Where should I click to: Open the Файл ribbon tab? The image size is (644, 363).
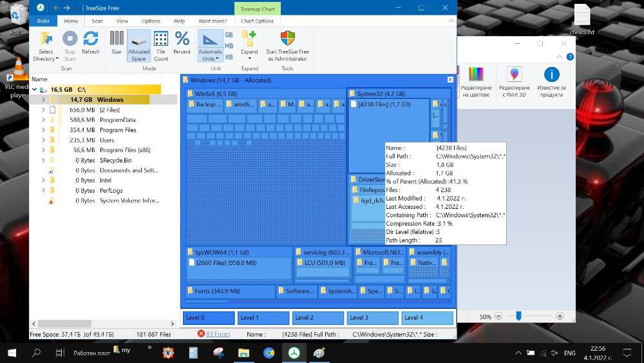point(43,21)
